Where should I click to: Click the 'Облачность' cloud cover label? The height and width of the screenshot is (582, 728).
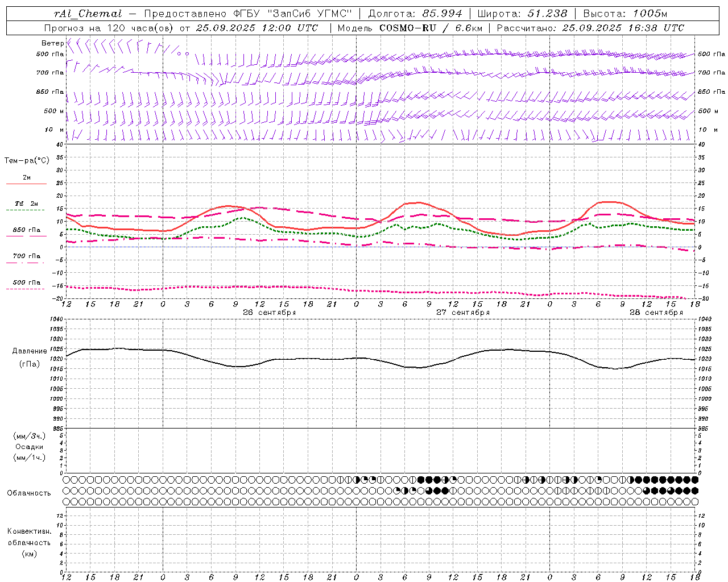(29, 493)
